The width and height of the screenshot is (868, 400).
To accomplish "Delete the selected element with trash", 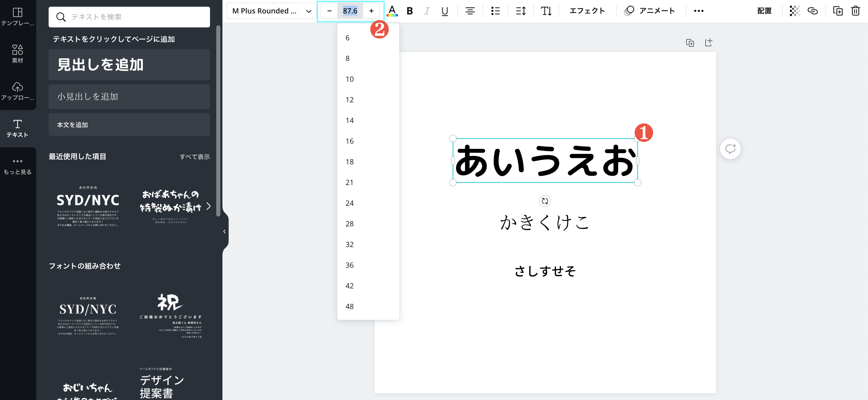I will [856, 11].
